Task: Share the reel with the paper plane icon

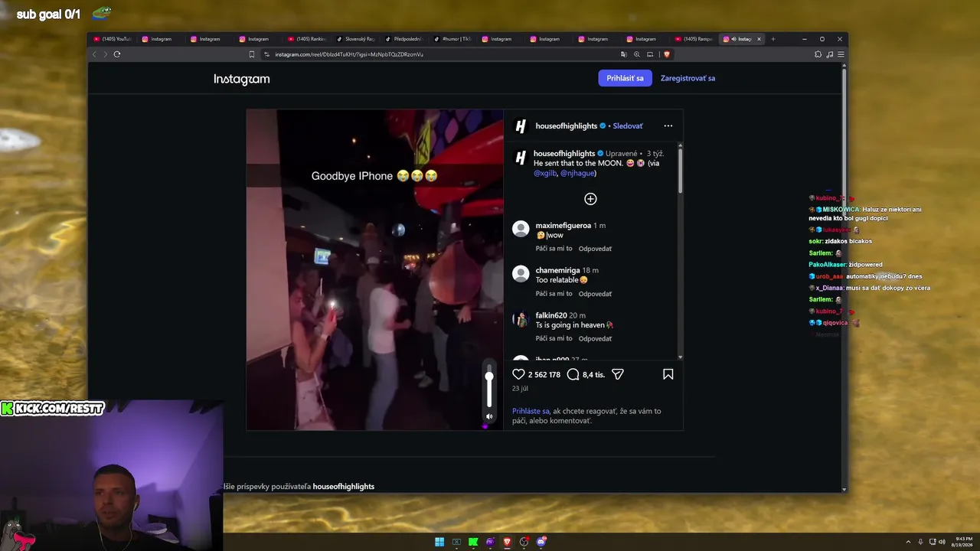Action: tap(618, 374)
